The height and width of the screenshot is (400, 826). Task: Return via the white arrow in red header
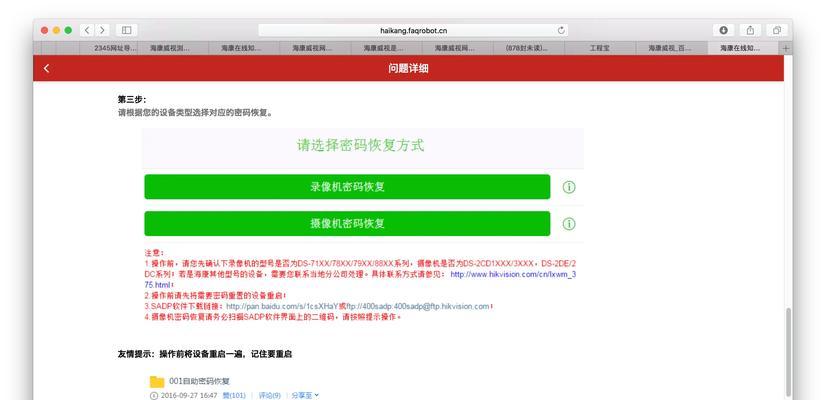pos(46,69)
